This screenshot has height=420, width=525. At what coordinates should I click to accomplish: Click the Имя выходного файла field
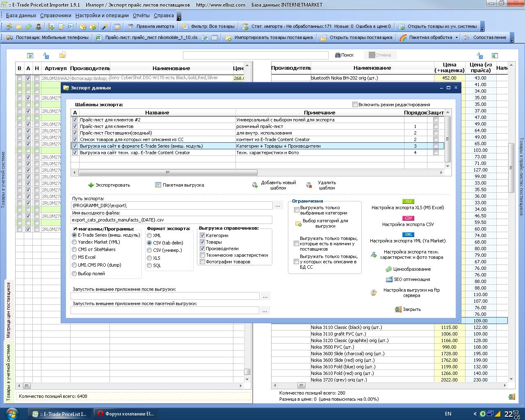tap(171, 220)
